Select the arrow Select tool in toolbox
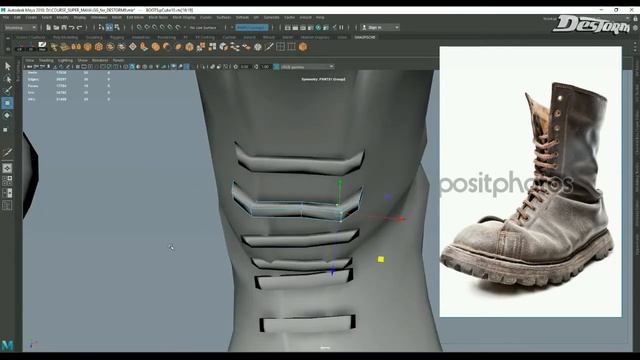This screenshot has width=640, height=360. (x=7, y=66)
